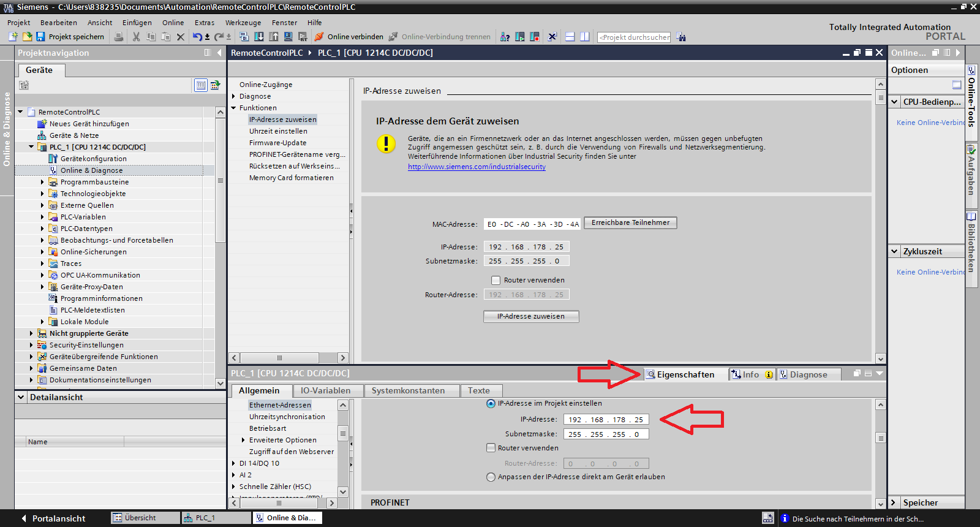The image size is (980, 527).
Task: Click the cut scissors icon
Action: 136,37
